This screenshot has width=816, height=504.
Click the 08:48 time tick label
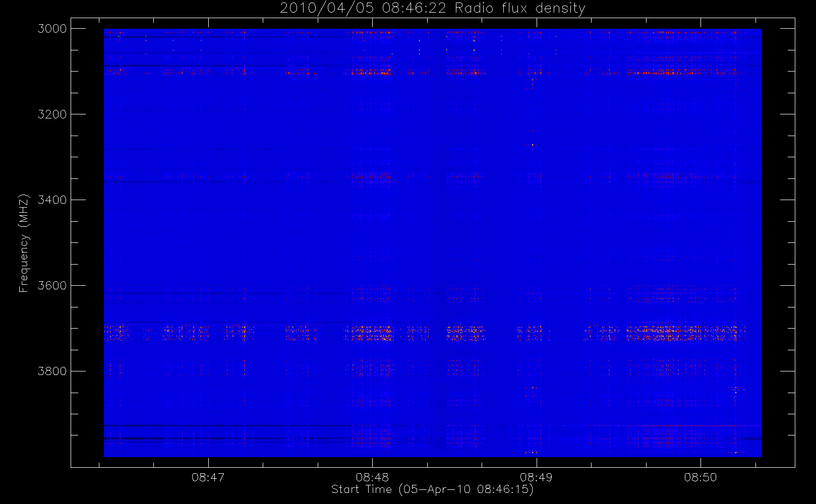(x=372, y=477)
